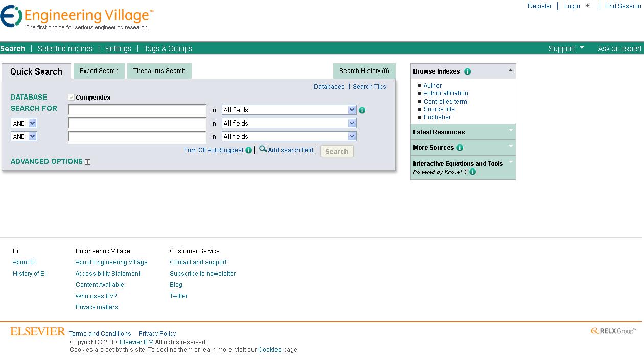Open Contact and support link
The image size is (644, 362).
pyautogui.click(x=198, y=262)
